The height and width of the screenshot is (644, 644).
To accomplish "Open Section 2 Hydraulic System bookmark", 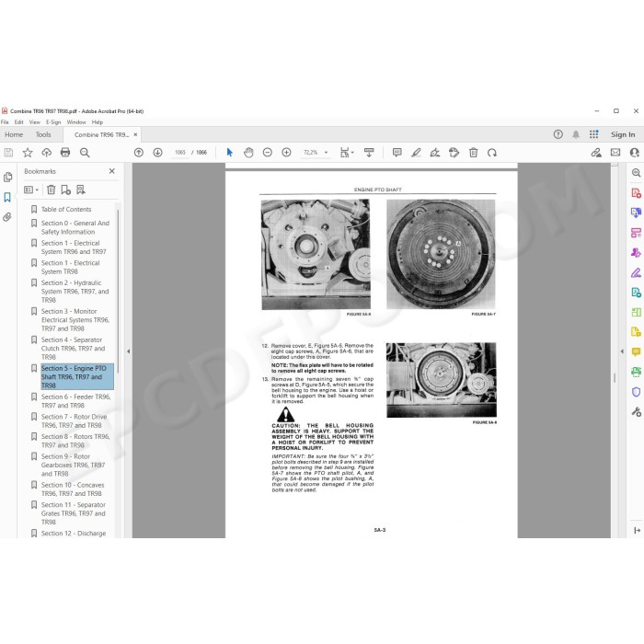I will point(75,292).
